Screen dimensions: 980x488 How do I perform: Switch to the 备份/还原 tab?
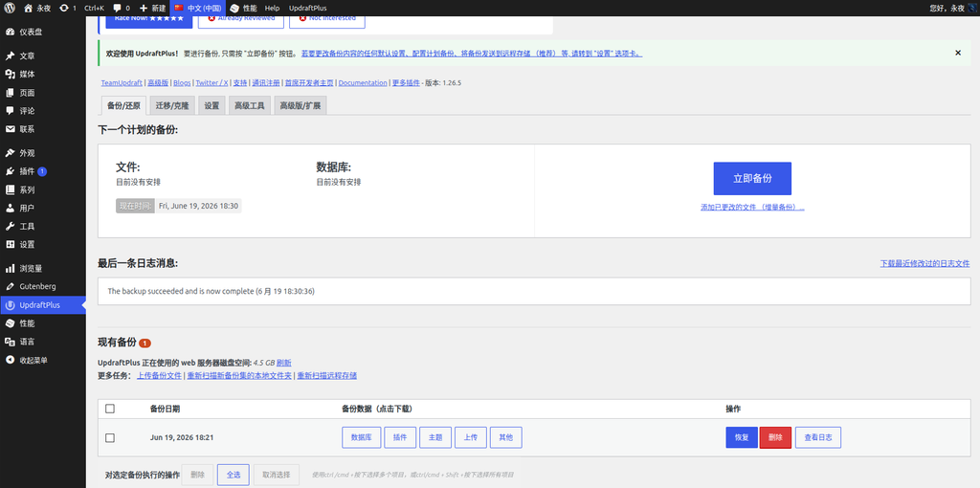pyautogui.click(x=123, y=105)
